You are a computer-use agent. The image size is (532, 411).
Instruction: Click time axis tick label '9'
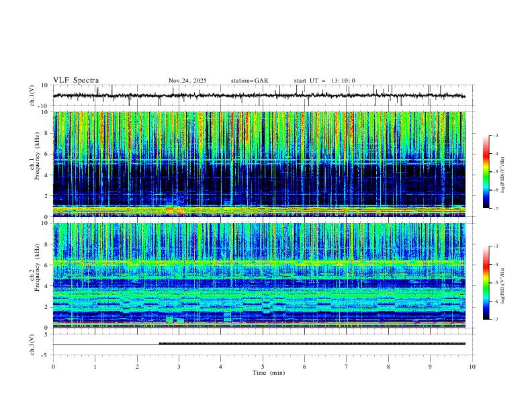430,367
